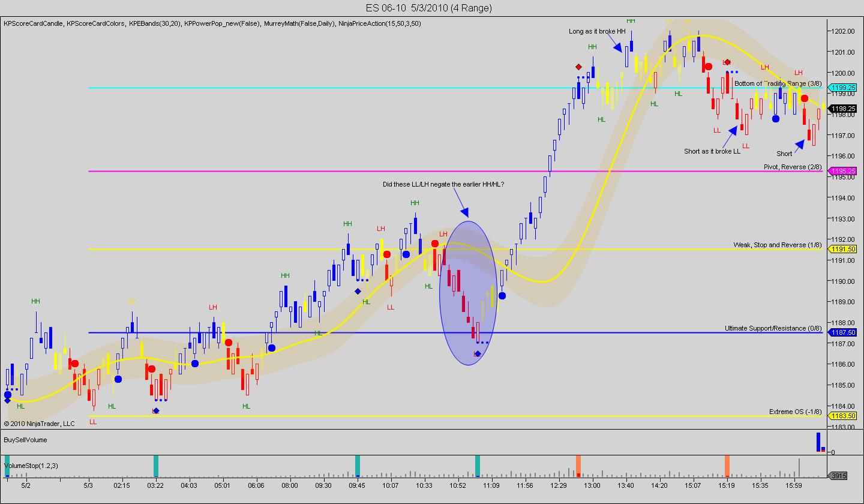
Task: Click the 04:03 time axis label
Action: (189, 485)
